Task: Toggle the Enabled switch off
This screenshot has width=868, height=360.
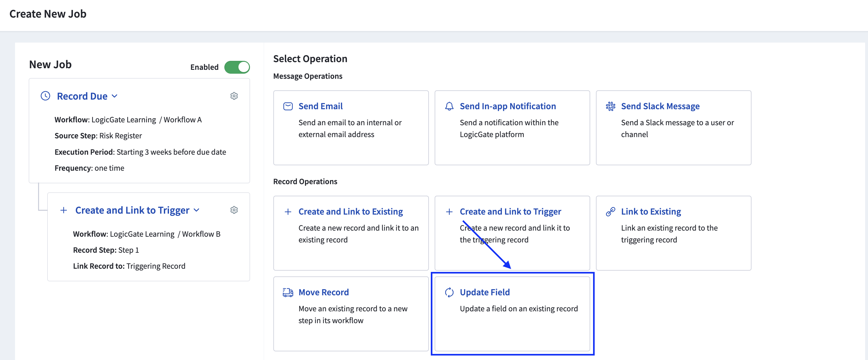Action: coord(237,67)
